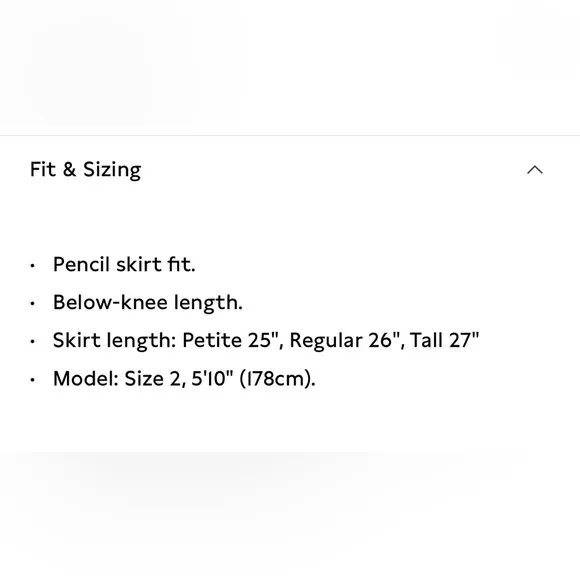Click the 'Size 2' text
The width and height of the screenshot is (580, 580).
pos(152,378)
